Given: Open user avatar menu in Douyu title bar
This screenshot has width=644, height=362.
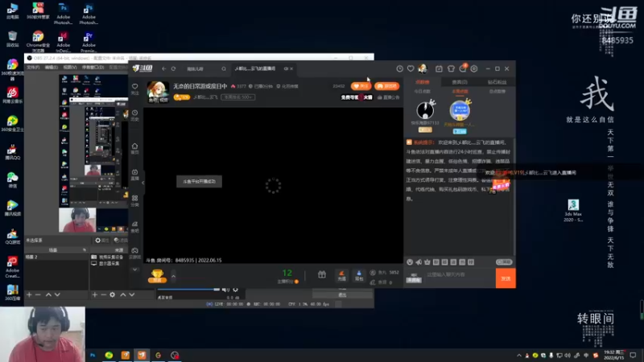Looking at the screenshot, I should tap(422, 68).
